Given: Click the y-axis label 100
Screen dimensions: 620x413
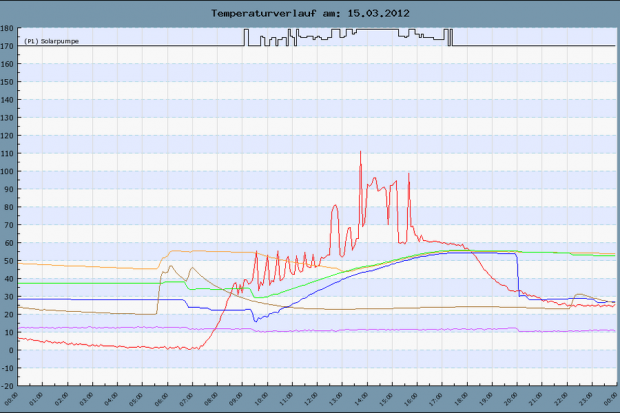Looking at the screenshot, I should 7,171.
